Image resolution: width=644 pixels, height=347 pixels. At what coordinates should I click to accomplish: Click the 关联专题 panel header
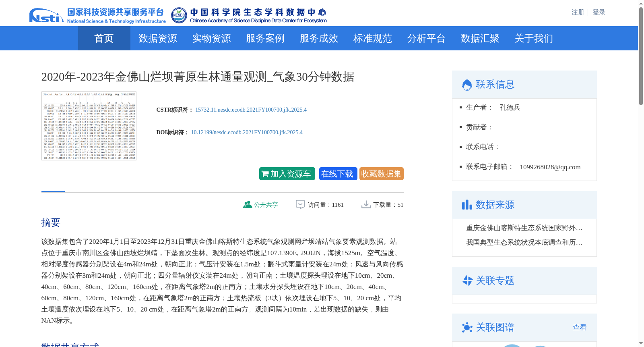click(524, 281)
